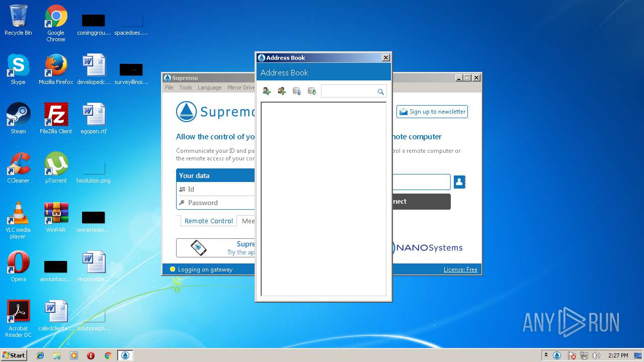Image resolution: width=644 pixels, height=362 pixels.
Task: Select the WinRAR desktop shortcut
Action: click(56, 217)
